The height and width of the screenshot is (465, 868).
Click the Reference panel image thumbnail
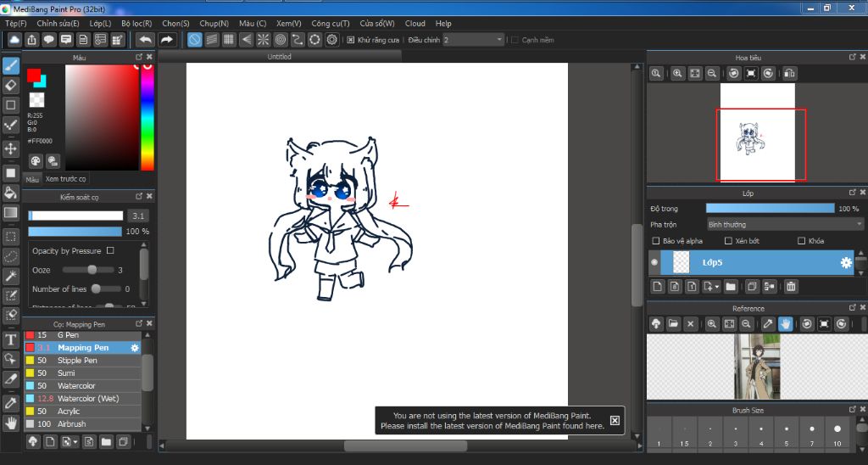(x=757, y=367)
